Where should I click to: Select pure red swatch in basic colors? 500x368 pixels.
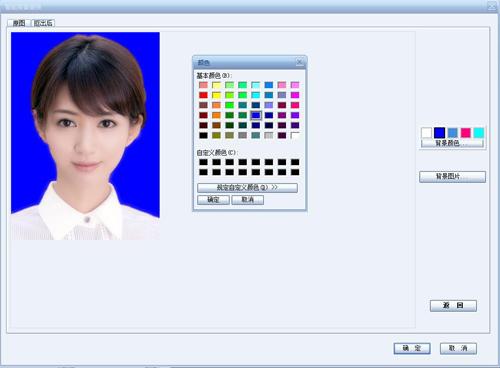(203, 95)
